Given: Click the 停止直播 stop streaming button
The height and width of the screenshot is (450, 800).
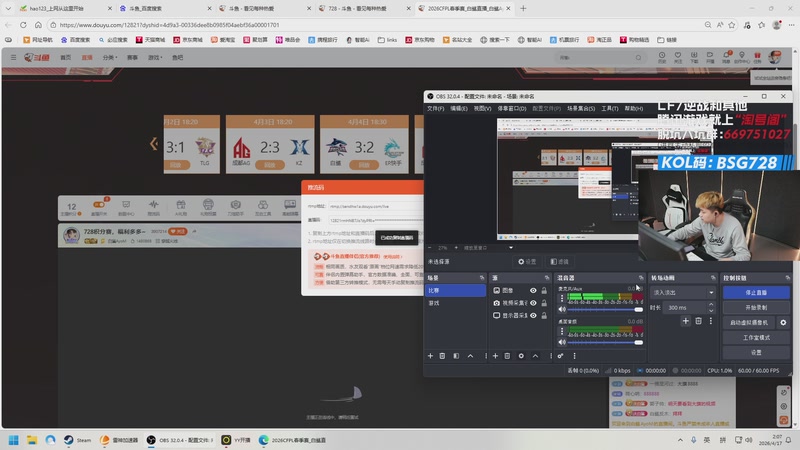Looking at the screenshot, I should (756, 293).
